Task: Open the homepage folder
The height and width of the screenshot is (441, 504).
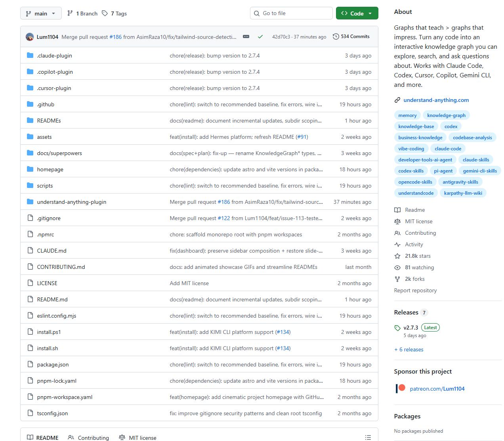Action: click(50, 169)
